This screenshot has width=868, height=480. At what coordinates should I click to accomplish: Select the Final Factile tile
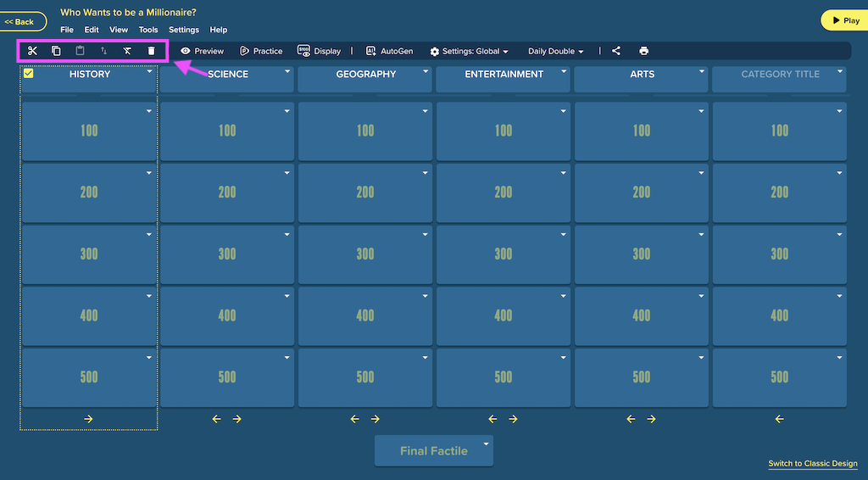tap(433, 450)
